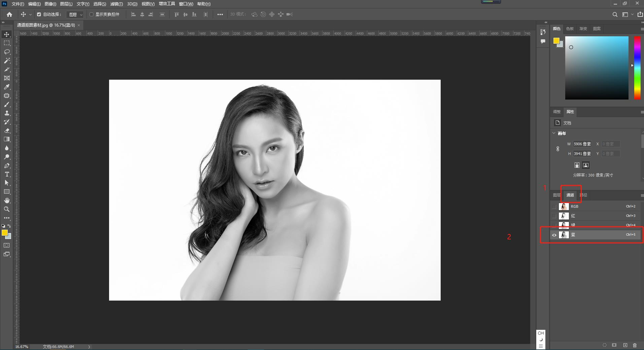Hide the 蓝 channel eye icon
644x350 pixels.
click(554, 235)
